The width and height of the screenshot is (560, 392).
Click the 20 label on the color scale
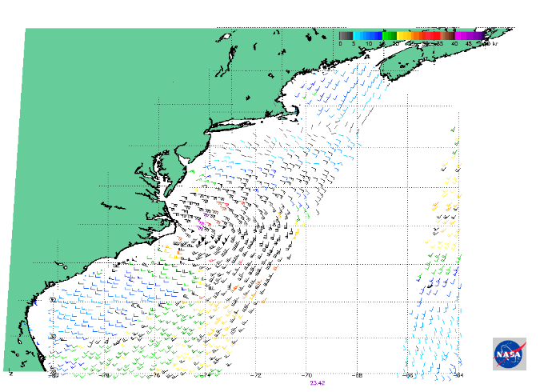coord(397,44)
